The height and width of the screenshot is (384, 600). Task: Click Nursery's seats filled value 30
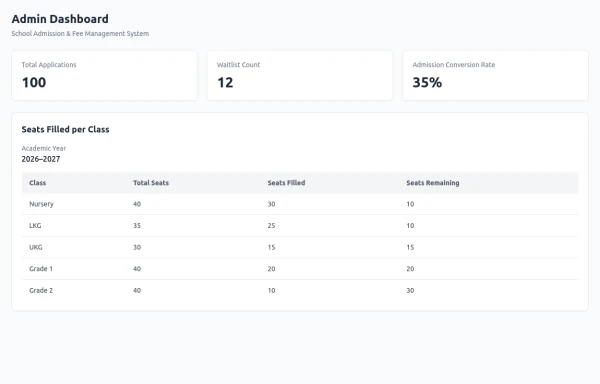(271, 204)
